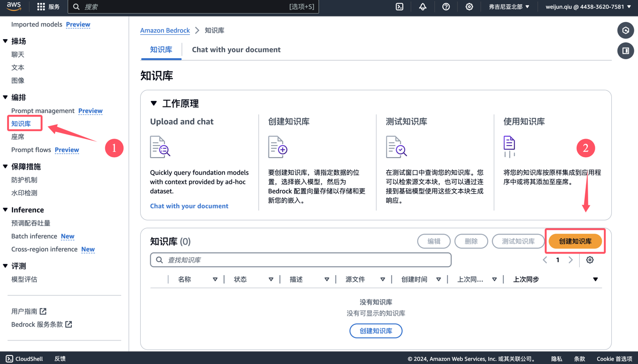
Task: Open 座席 in the sidebar
Action: [x=18, y=137]
